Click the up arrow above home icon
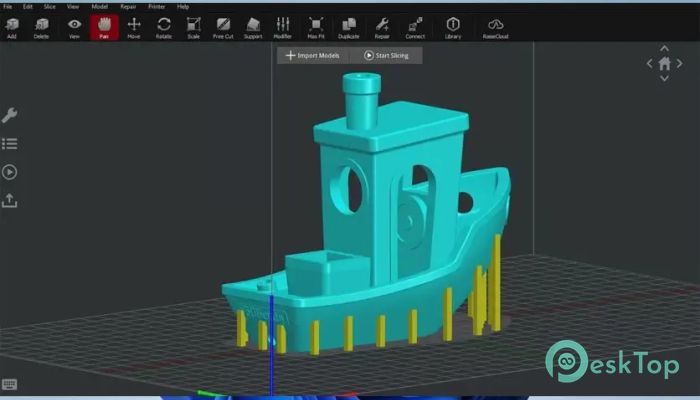 (664, 48)
